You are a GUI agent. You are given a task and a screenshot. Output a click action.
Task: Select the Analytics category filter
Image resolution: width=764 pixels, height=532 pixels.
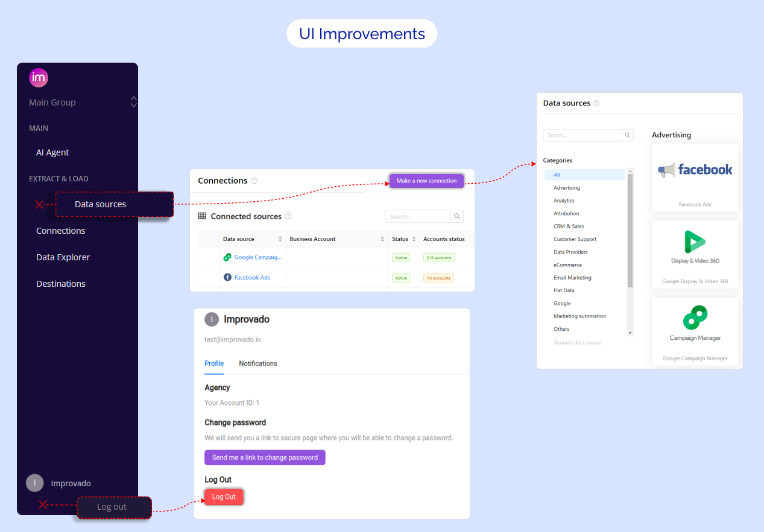[564, 201]
